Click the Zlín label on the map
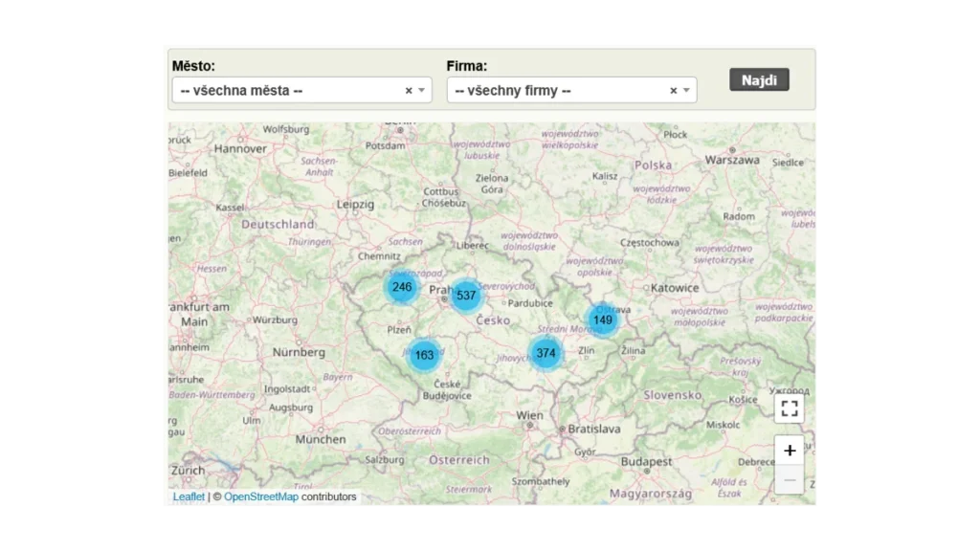The height and width of the screenshot is (551, 980). coord(587,351)
